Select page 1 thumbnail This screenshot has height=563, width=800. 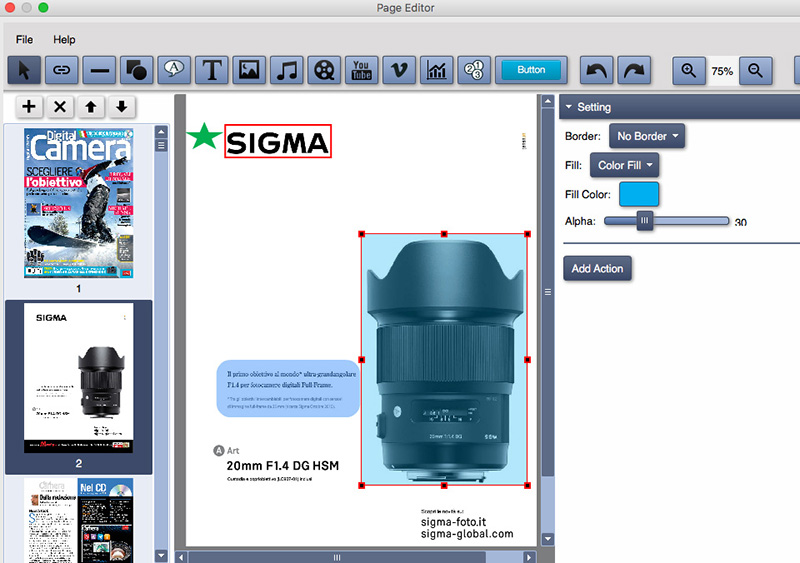[x=79, y=203]
